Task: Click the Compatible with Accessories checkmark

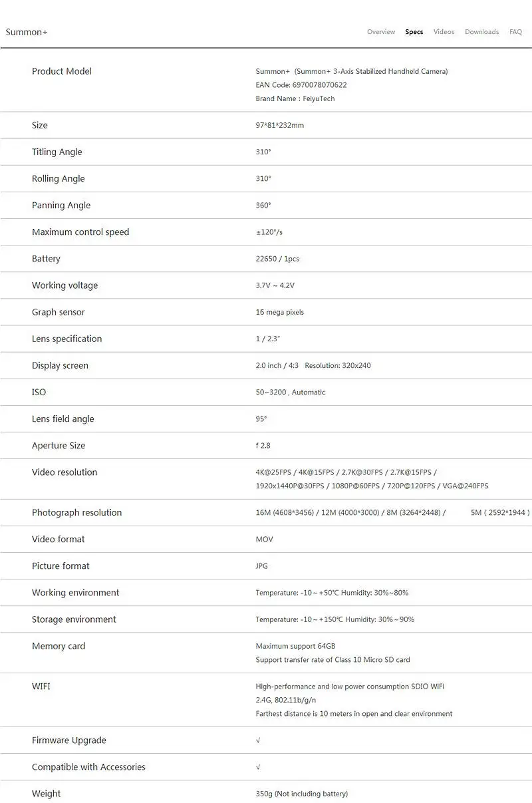Action: click(258, 767)
